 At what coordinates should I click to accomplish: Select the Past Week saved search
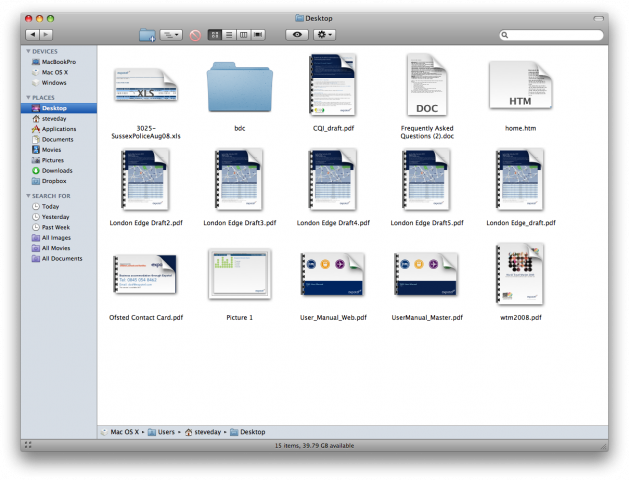(x=59, y=227)
